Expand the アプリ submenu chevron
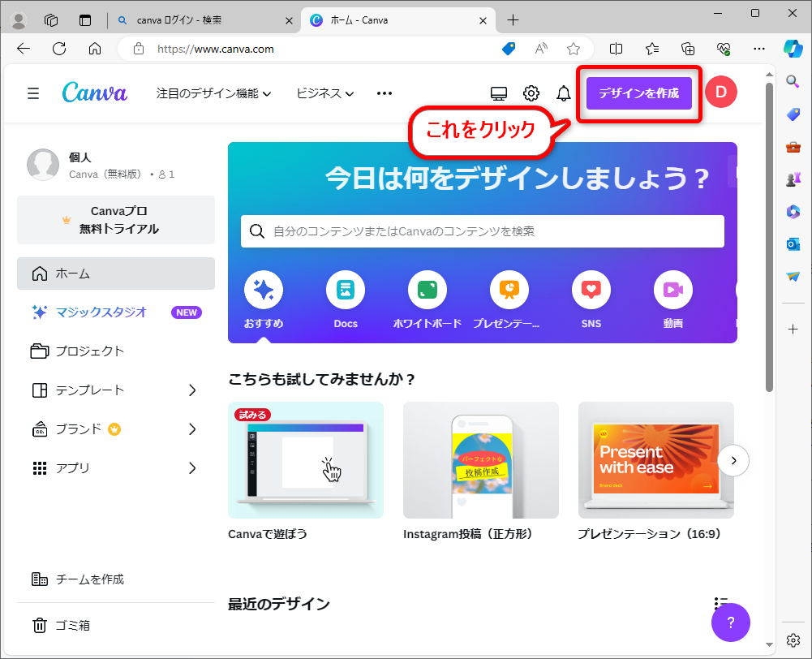The width and height of the screenshot is (812, 659). click(192, 468)
